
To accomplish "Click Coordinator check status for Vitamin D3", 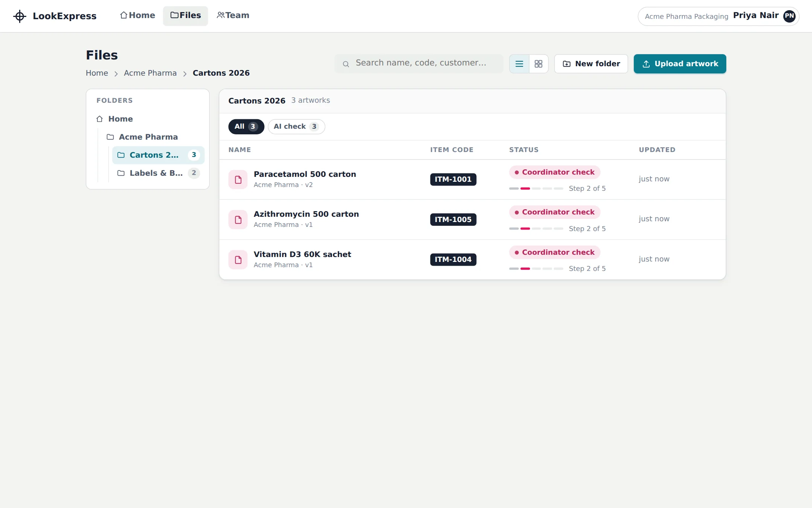I will (554, 252).
